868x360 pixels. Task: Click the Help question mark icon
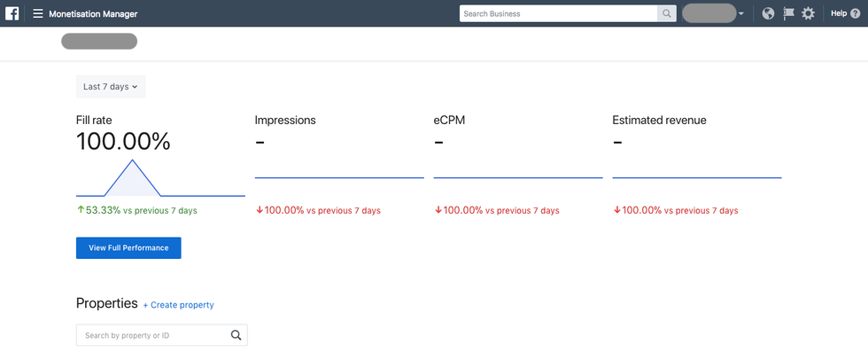coord(854,13)
